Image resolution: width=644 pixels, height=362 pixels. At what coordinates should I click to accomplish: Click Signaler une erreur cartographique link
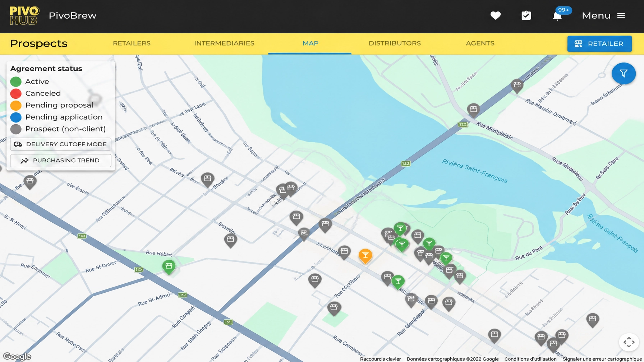pyautogui.click(x=602, y=359)
